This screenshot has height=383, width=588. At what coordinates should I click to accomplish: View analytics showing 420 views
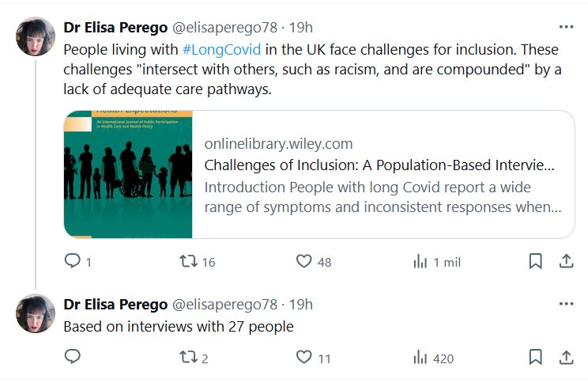click(420, 358)
